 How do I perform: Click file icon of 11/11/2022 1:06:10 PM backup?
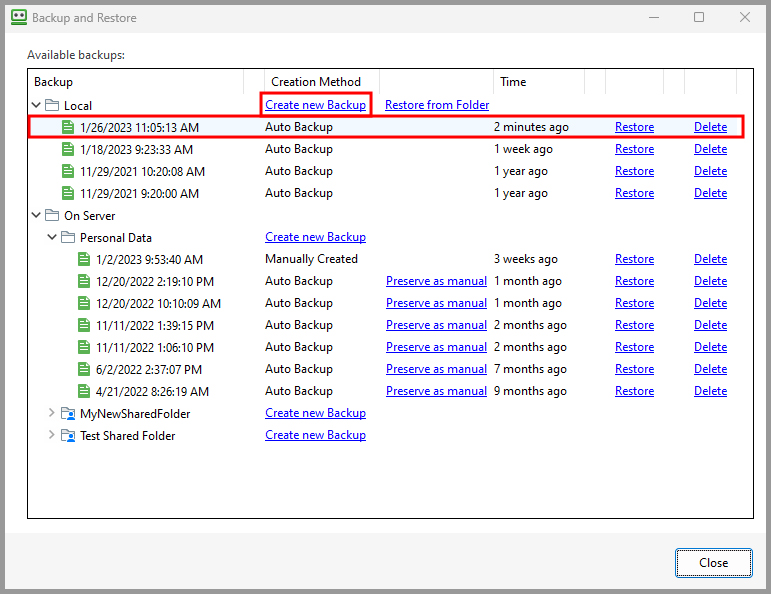(84, 348)
